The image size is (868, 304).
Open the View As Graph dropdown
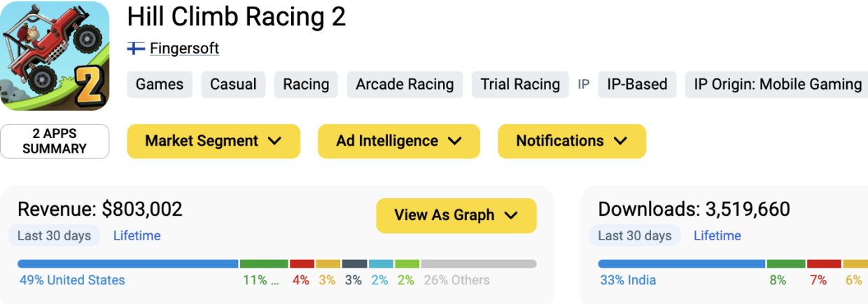pos(456,215)
